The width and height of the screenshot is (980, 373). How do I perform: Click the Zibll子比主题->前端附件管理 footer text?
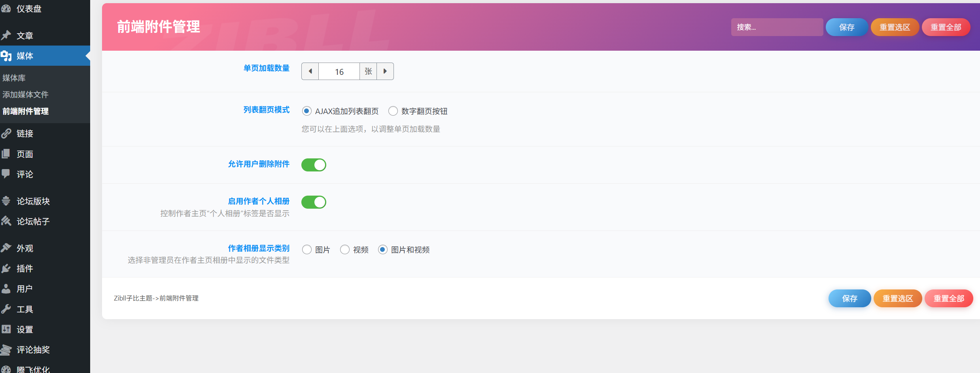(156, 298)
